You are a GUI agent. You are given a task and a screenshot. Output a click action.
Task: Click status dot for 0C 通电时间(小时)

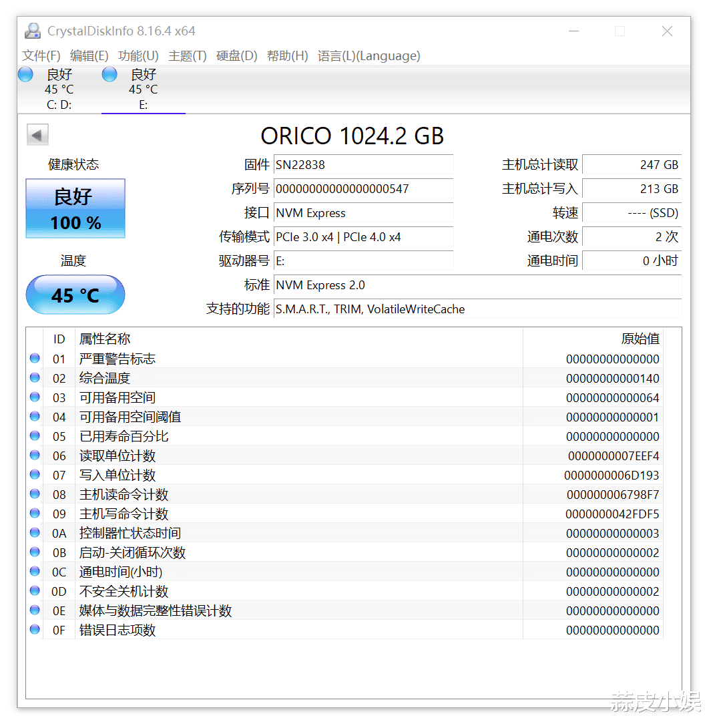[x=35, y=572]
